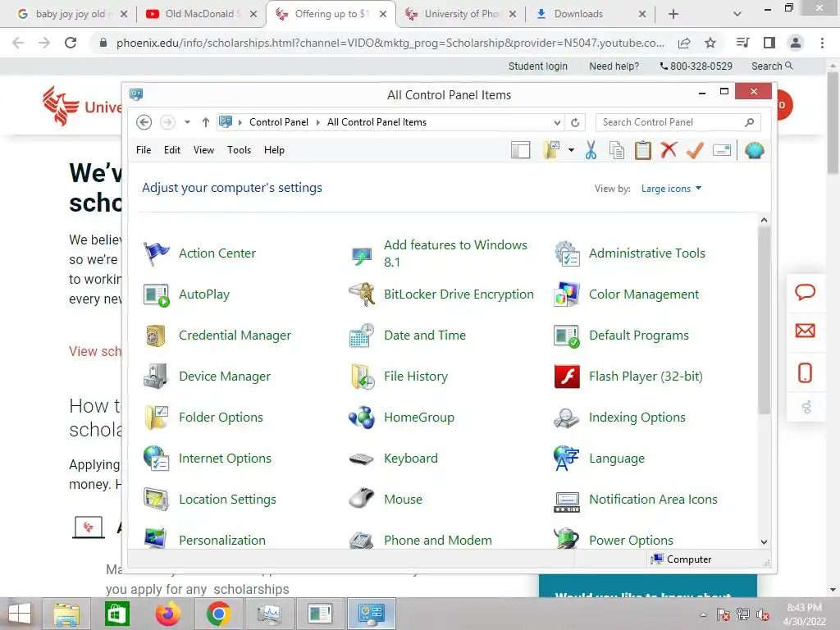The height and width of the screenshot is (630, 840).
Task: Open Administrative Tools gear icon
Action: (x=567, y=253)
